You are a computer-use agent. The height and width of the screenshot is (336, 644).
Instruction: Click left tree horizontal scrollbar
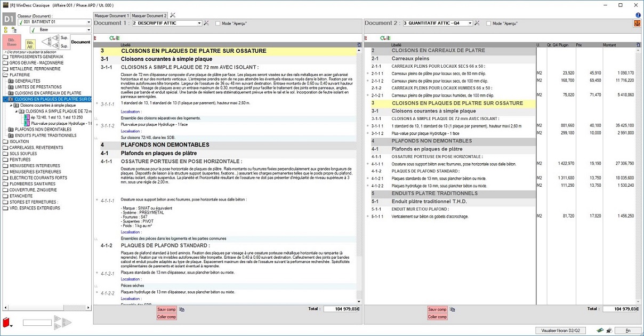click(x=47, y=307)
